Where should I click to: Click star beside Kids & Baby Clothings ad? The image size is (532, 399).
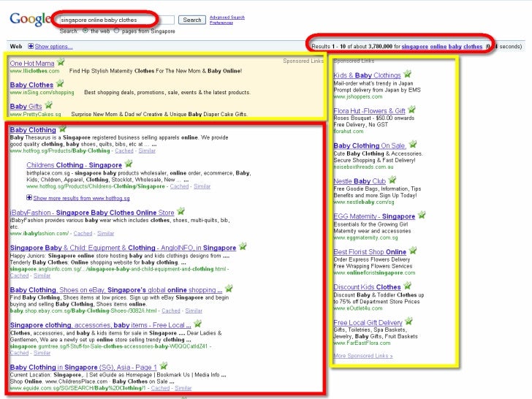point(408,74)
